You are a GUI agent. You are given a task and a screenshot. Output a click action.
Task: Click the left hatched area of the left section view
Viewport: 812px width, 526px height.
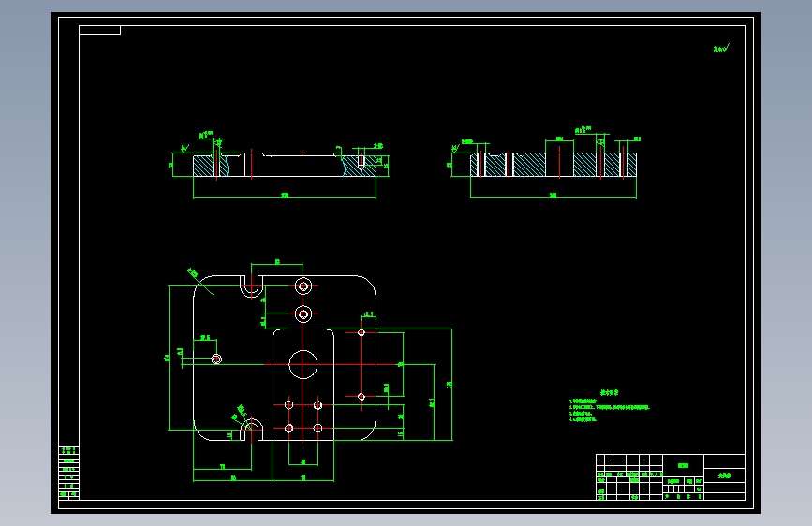click(x=203, y=166)
